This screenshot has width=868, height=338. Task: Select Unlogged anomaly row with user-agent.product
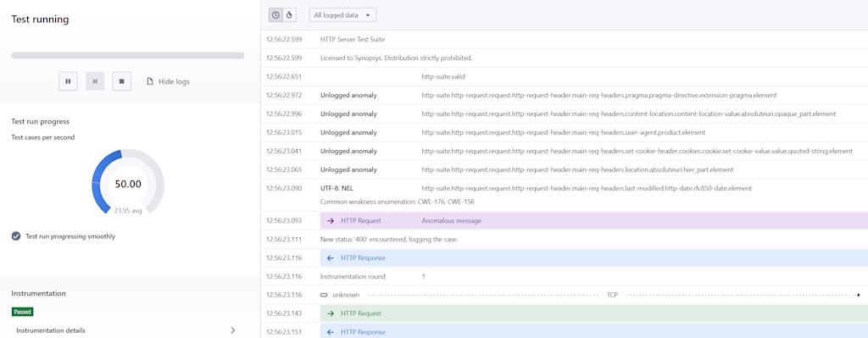click(564, 132)
